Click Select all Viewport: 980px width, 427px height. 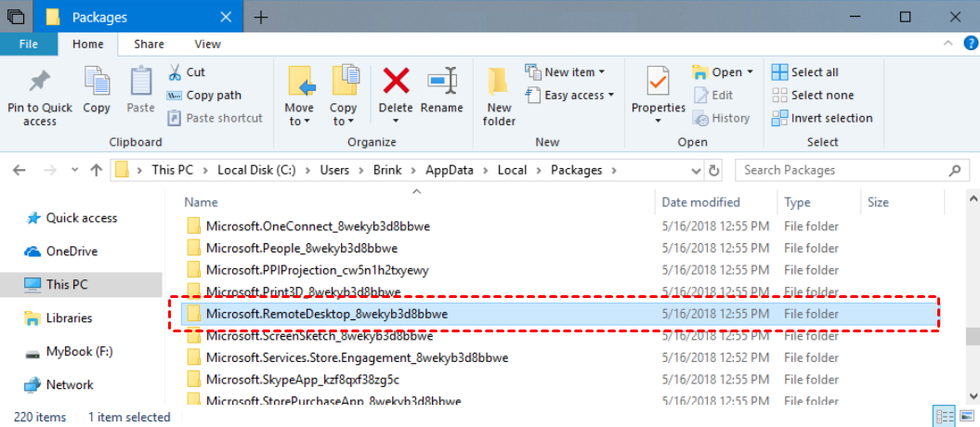coord(805,72)
